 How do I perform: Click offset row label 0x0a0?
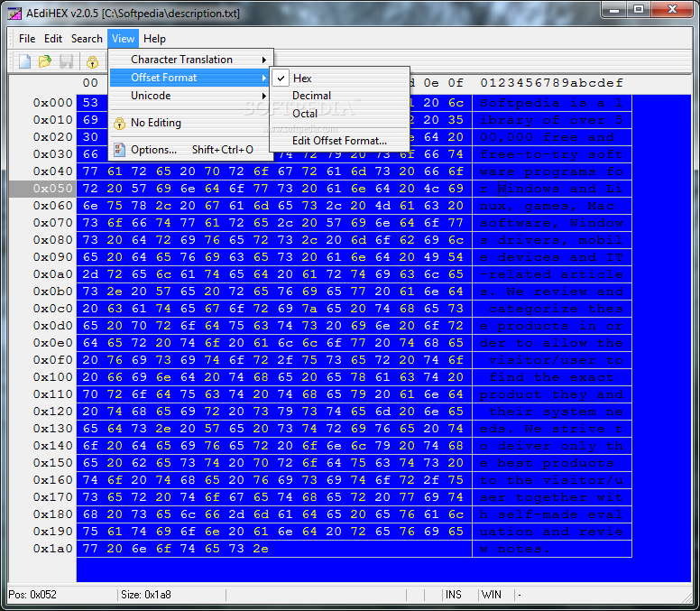point(52,274)
